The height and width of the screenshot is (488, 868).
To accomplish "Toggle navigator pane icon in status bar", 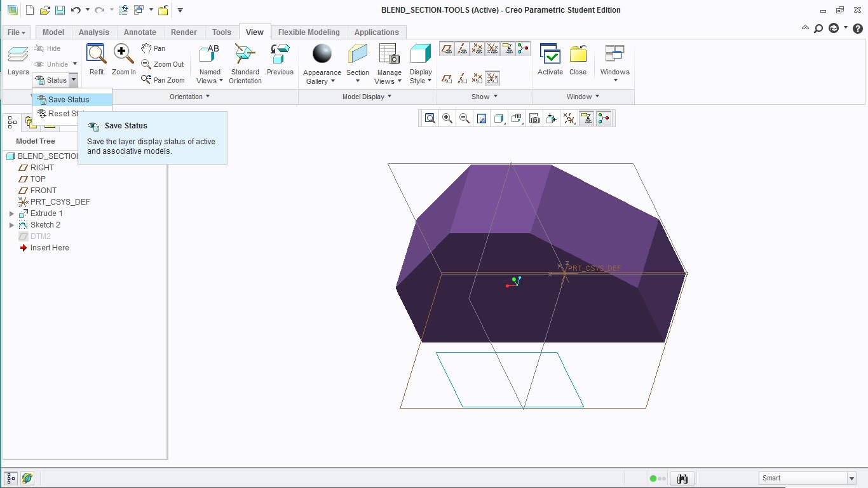I will coord(11,478).
